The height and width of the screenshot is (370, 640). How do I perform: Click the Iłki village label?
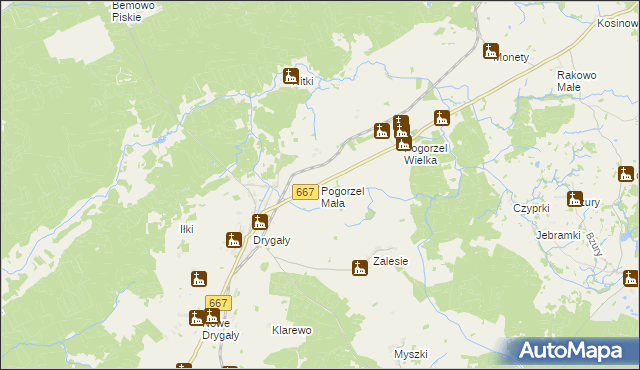click(x=187, y=229)
